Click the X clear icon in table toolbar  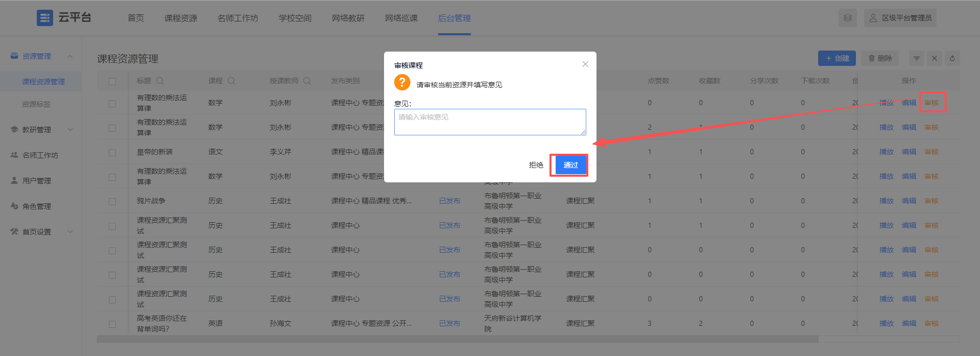[935, 58]
